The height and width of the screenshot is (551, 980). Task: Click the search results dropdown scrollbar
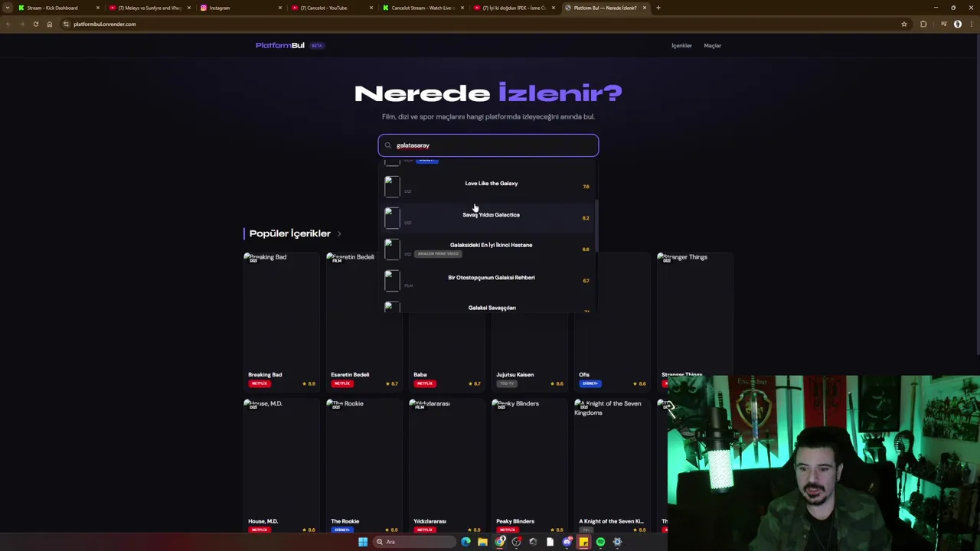[596, 226]
